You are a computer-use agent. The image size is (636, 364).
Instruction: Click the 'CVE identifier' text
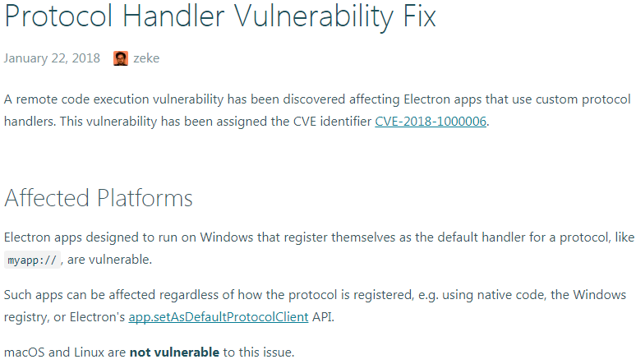coord(332,122)
